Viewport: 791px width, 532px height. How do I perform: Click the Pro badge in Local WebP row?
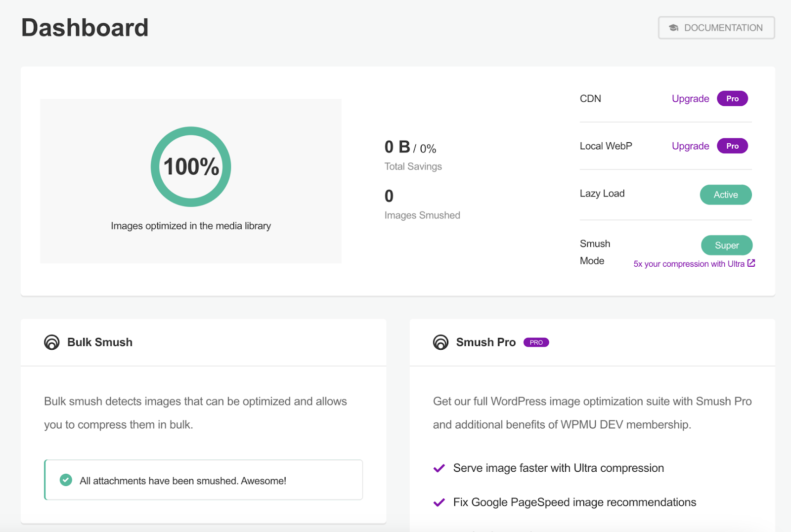[x=732, y=146]
